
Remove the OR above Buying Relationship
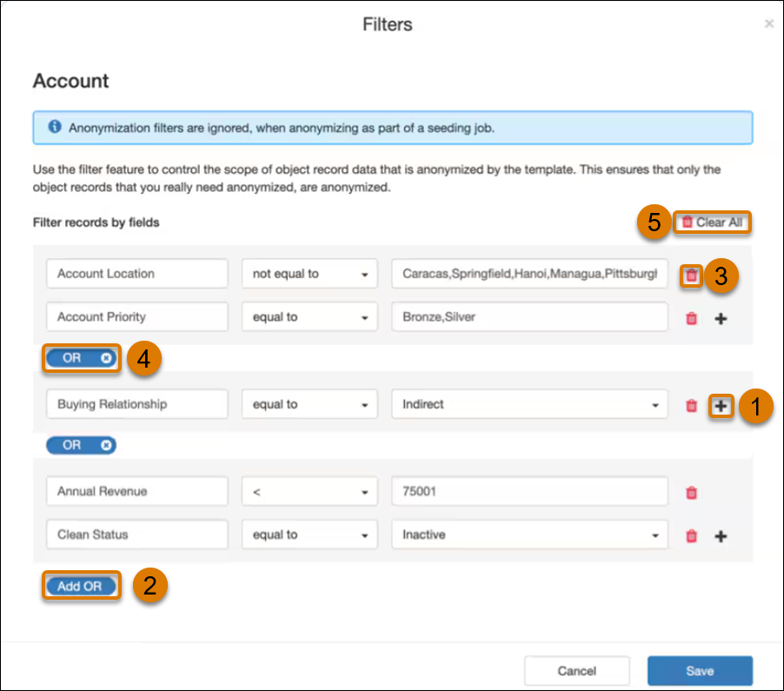tap(106, 358)
